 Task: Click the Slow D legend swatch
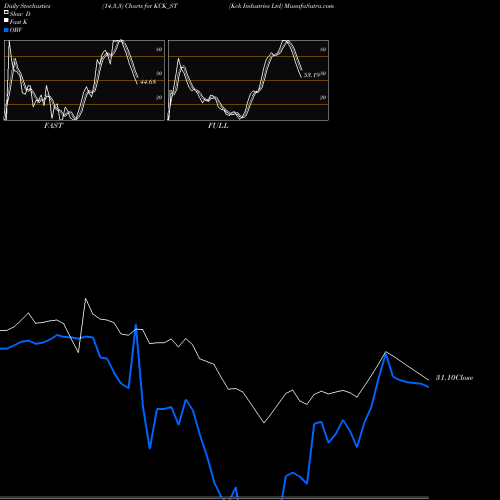click(x=6, y=12)
